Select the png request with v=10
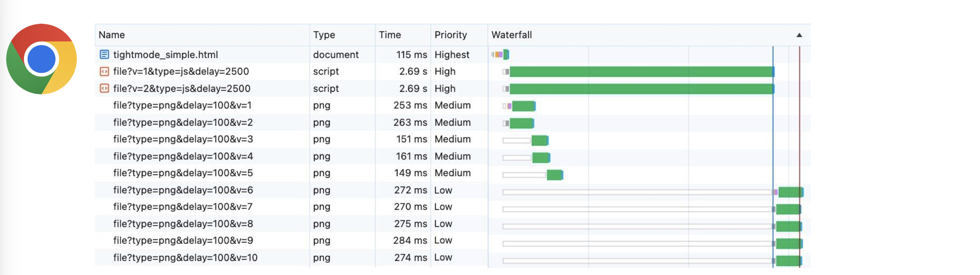This screenshot has width=980, height=275. (185, 258)
